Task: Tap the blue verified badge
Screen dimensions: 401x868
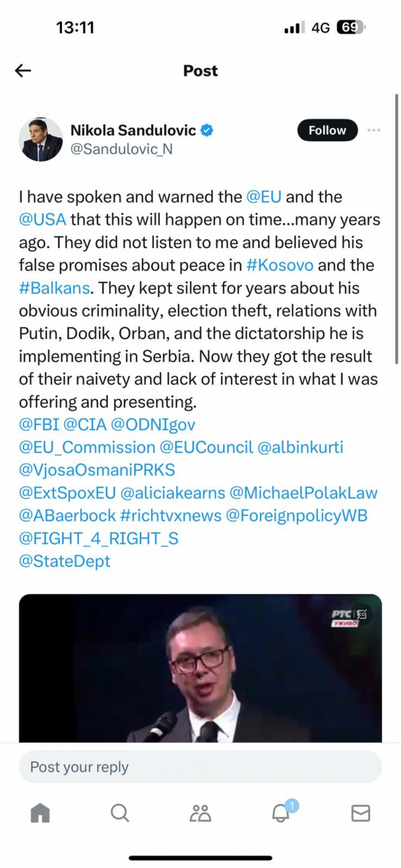Action: pyautogui.click(x=207, y=130)
